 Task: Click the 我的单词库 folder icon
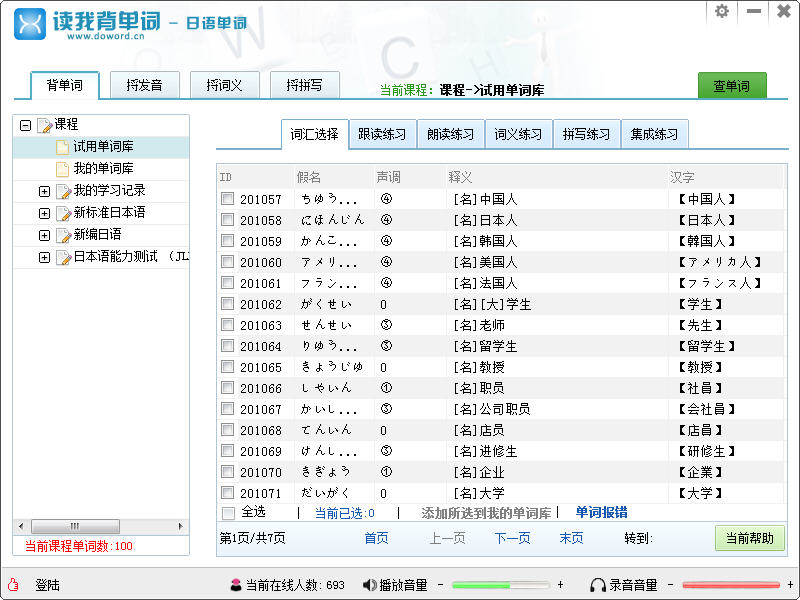tap(62, 168)
